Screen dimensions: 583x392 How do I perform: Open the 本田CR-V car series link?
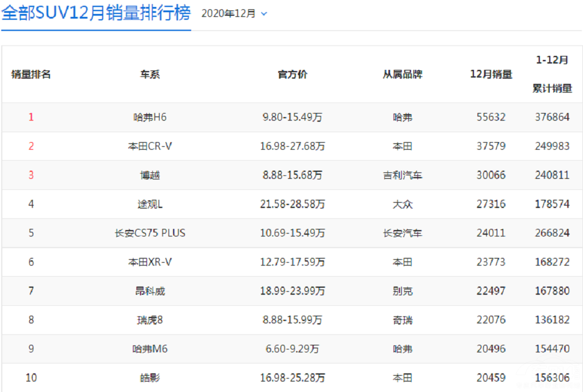pos(150,146)
